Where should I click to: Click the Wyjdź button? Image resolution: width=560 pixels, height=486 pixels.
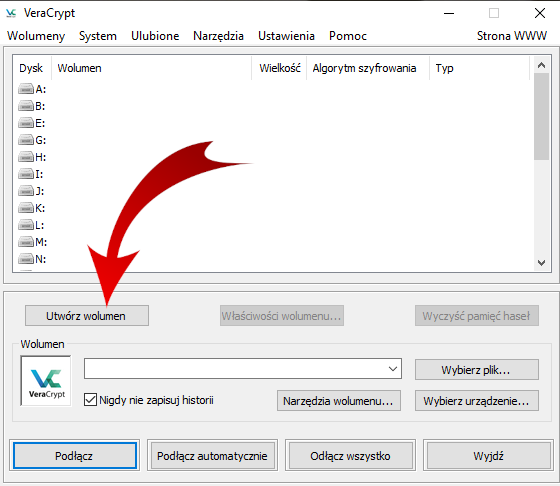(x=488, y=456)
